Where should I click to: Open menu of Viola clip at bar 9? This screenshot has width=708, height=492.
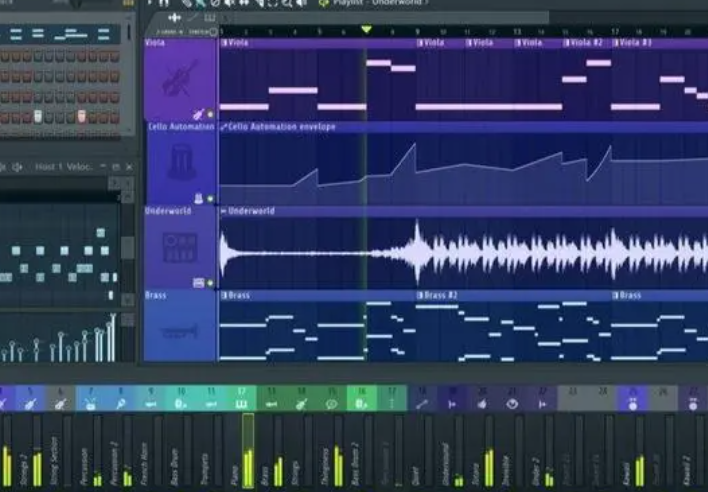click(420, 43)
